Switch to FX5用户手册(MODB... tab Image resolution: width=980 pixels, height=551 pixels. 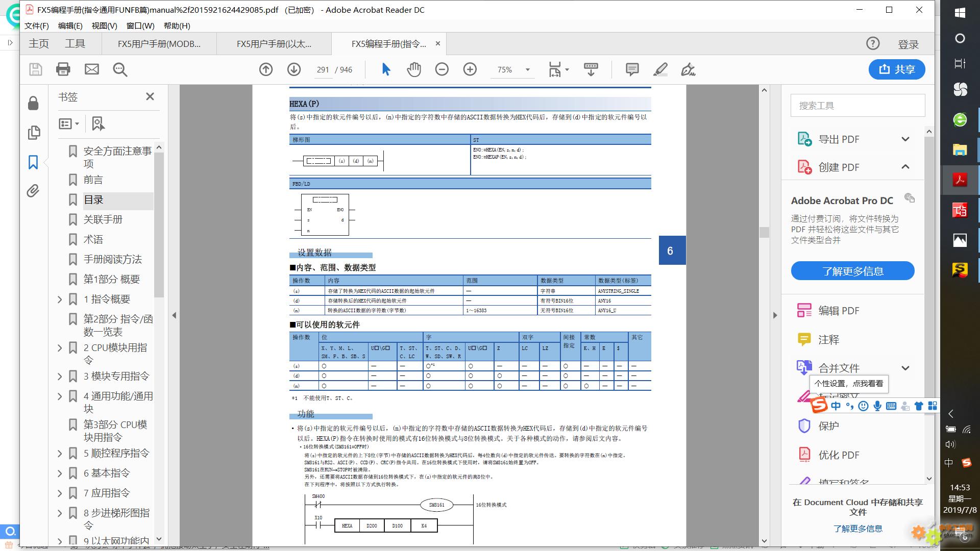[159, 44]
